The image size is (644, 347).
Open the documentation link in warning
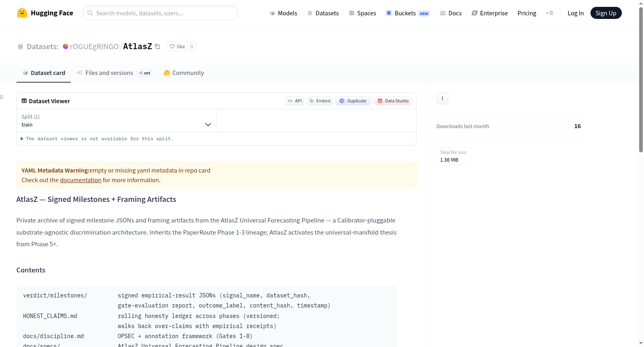(x=80, y=180)
